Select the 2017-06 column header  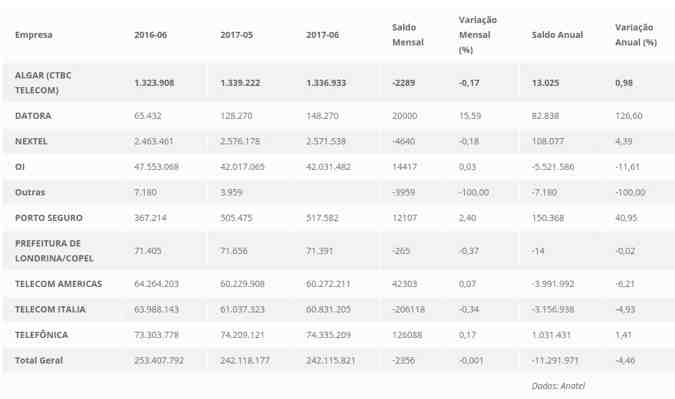click(322, 35)
